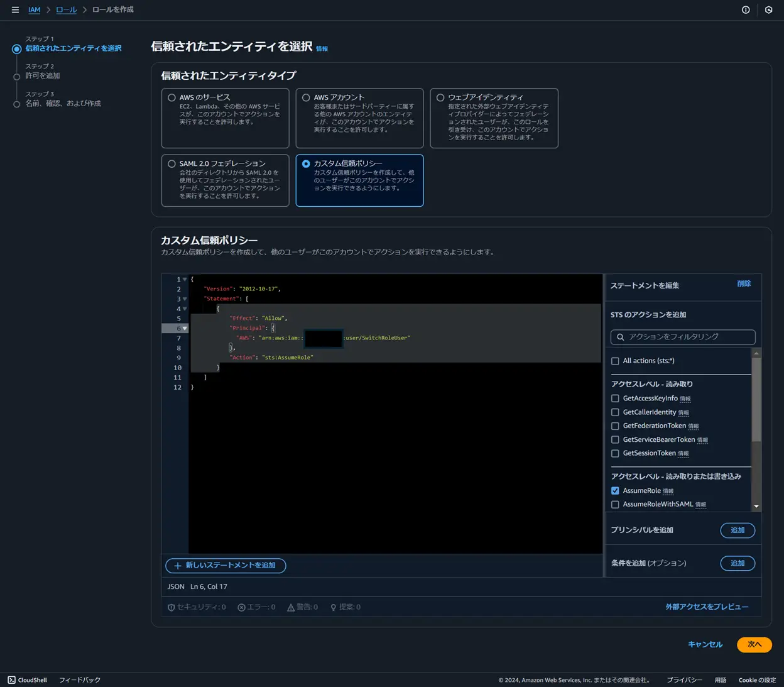Open 用語 footer link
The width and height of the screenshot is (784, 687).
point(721,680)
